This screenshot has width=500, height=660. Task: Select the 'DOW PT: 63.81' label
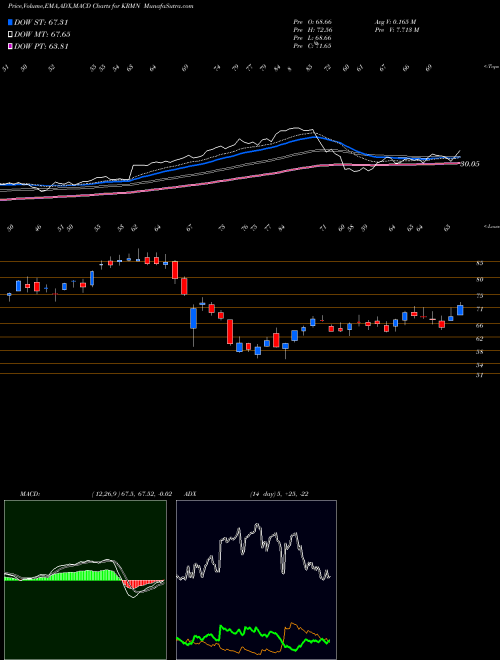point(41,47)
